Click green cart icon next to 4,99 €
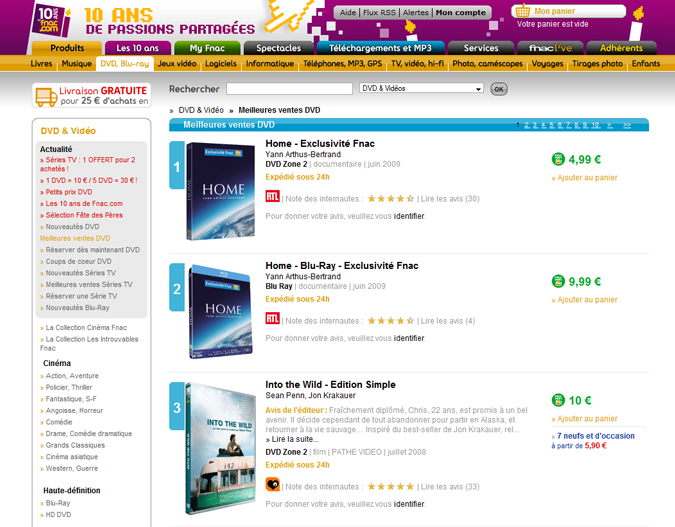 point(558,159)
